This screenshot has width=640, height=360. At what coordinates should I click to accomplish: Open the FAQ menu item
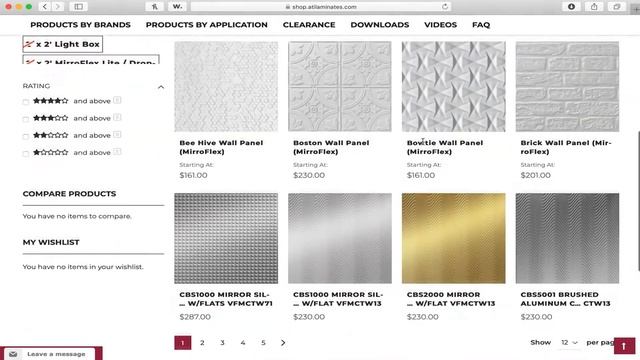[x=481, y=25]
